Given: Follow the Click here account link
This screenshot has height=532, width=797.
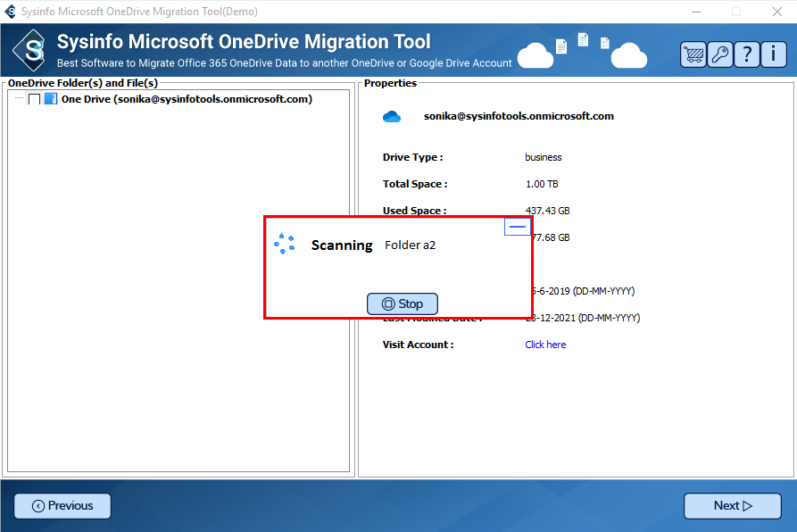Looking at the screenshot, I should pyautogui.click(x=545, y=345).
